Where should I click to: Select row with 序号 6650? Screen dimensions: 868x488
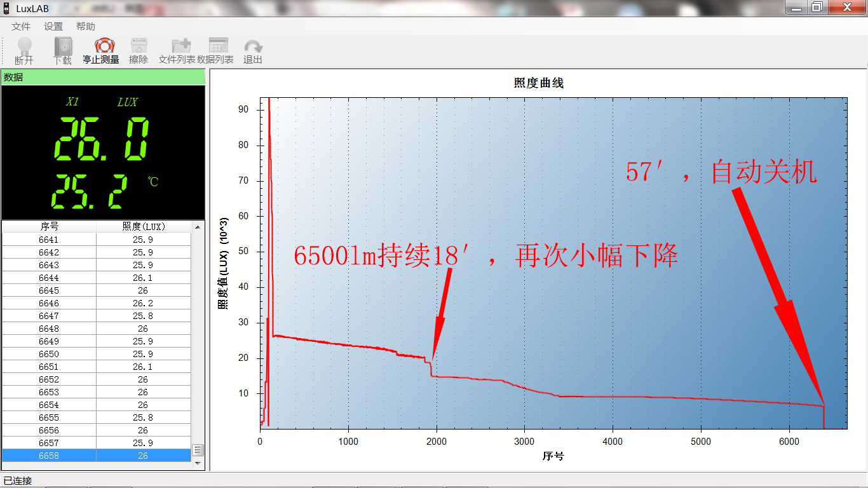pyautogui.click(x=96, y=354)
